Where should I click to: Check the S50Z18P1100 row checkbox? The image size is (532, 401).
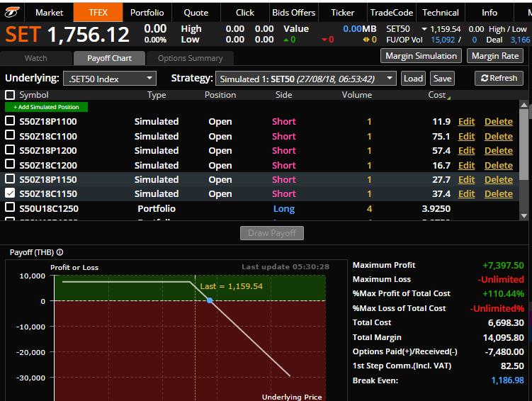(10, 120)
